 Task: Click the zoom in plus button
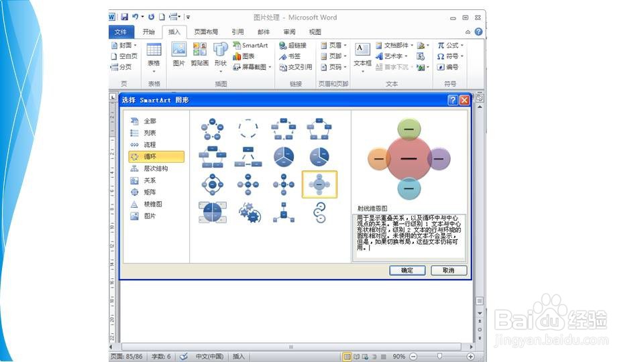[x=471, y=357]
